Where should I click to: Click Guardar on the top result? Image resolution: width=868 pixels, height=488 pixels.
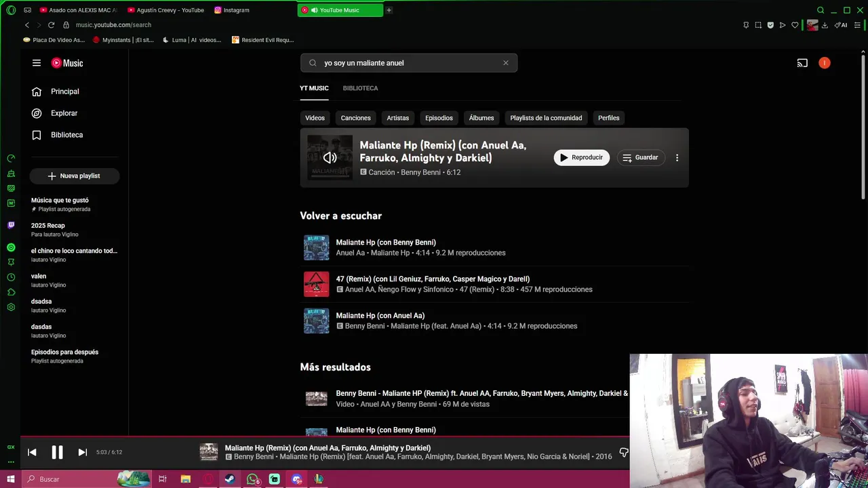pyautogui.click(x=640, y=157)
